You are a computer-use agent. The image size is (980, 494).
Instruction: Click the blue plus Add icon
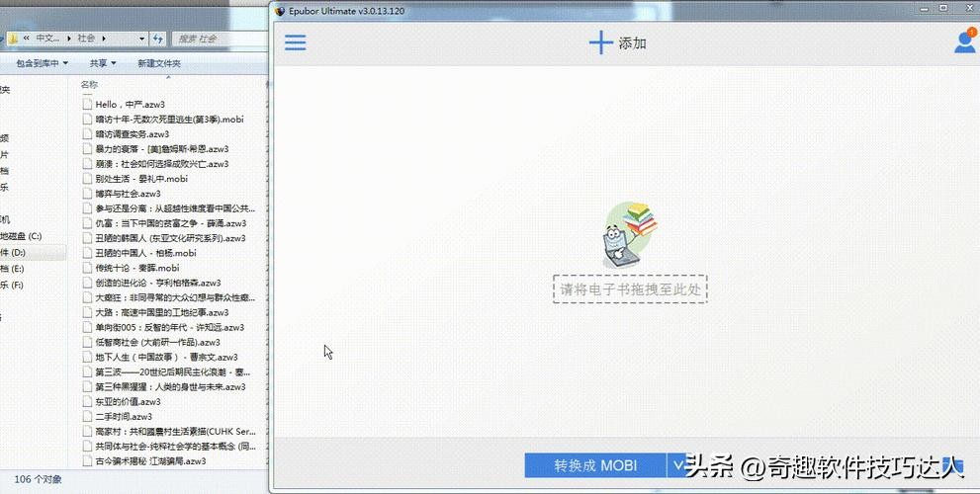point(600,42)
